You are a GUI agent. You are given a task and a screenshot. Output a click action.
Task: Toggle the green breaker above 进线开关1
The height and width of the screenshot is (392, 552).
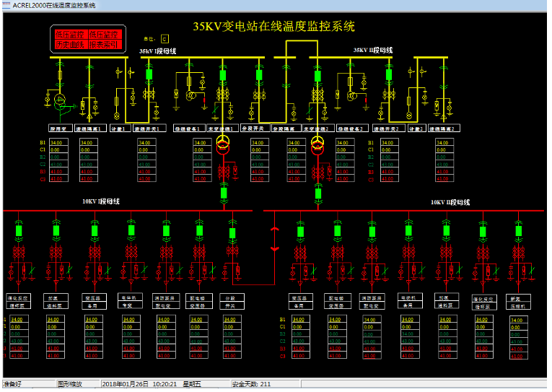(x=149, y=74)
